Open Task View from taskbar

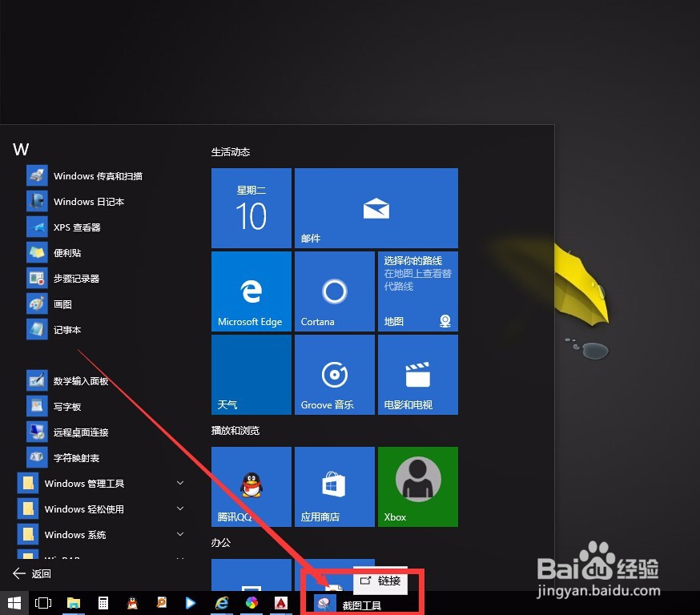pyautogui.click(x=43, y=604)
